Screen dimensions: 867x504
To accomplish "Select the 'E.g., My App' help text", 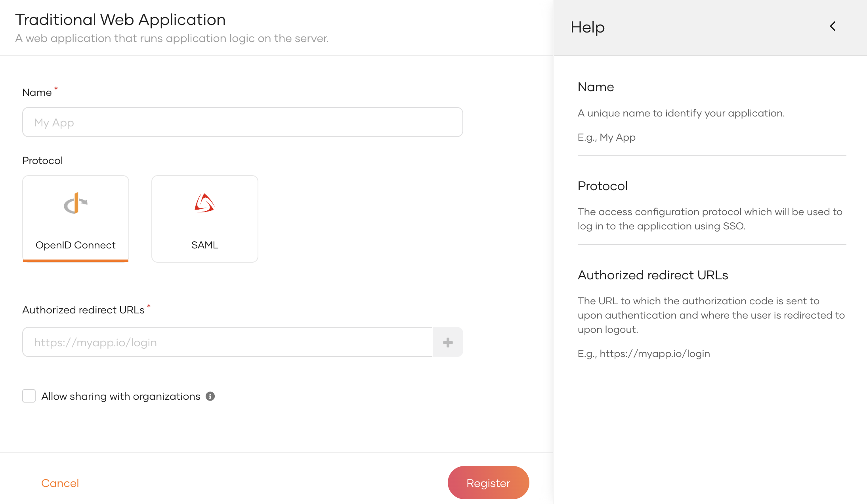I will (607, 137).
